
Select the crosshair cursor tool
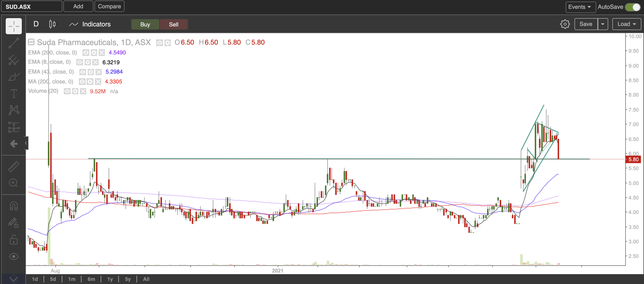tap(14, 26)
